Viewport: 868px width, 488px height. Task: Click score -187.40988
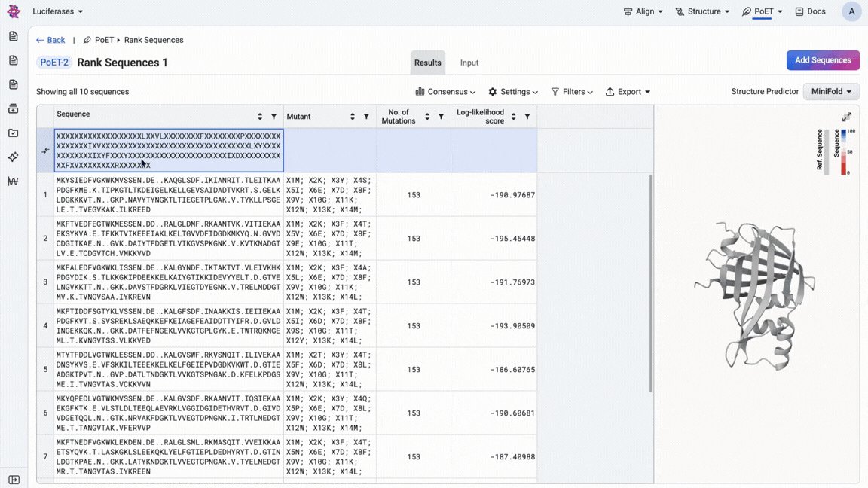click(x=512, y=457)
